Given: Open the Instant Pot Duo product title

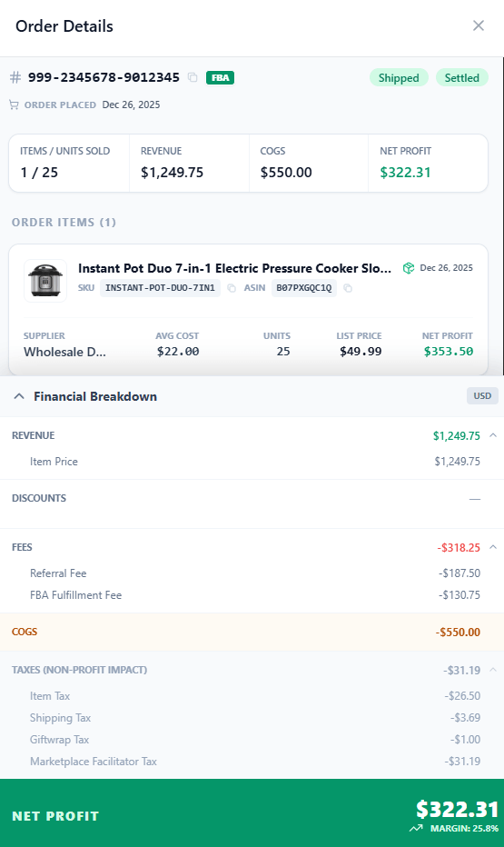Looking at the screenshot, I should click(234, 268).
